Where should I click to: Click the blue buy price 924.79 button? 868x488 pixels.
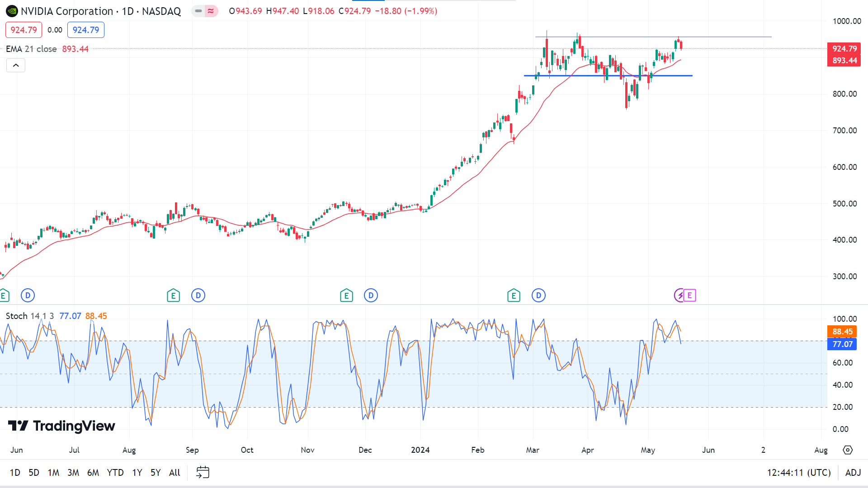86,30
